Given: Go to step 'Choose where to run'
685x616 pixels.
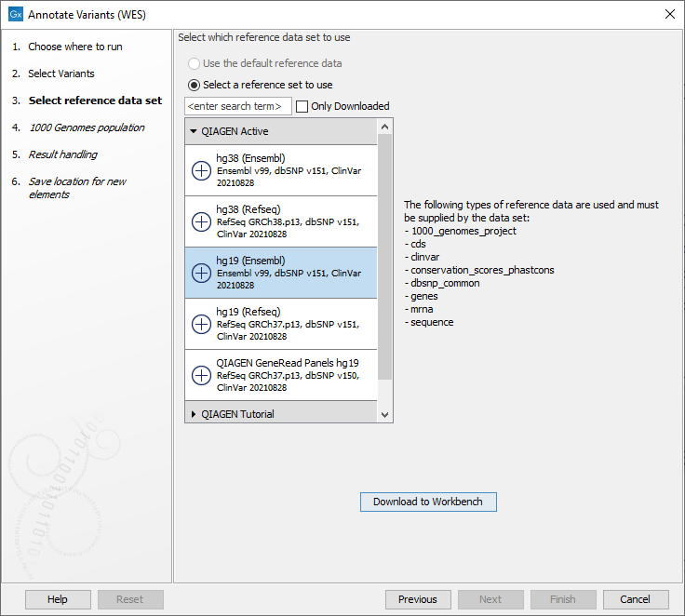Looking at the screenshot, I should point(75,47).
